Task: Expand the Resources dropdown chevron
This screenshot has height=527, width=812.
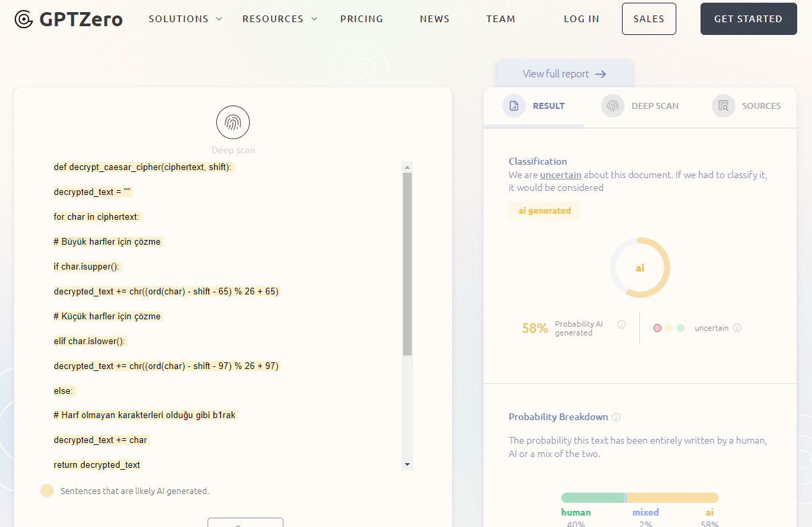Action: tap(314, 19)
